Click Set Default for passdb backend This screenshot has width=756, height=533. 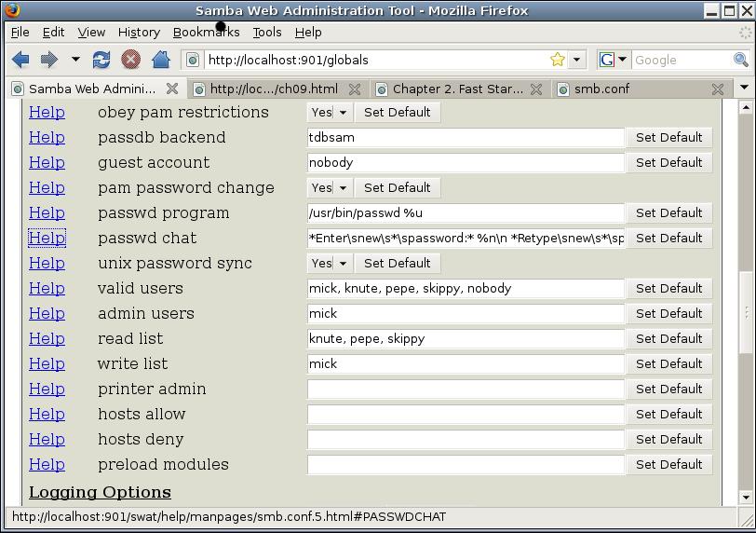pyautogui.click(x=668, y=137)
